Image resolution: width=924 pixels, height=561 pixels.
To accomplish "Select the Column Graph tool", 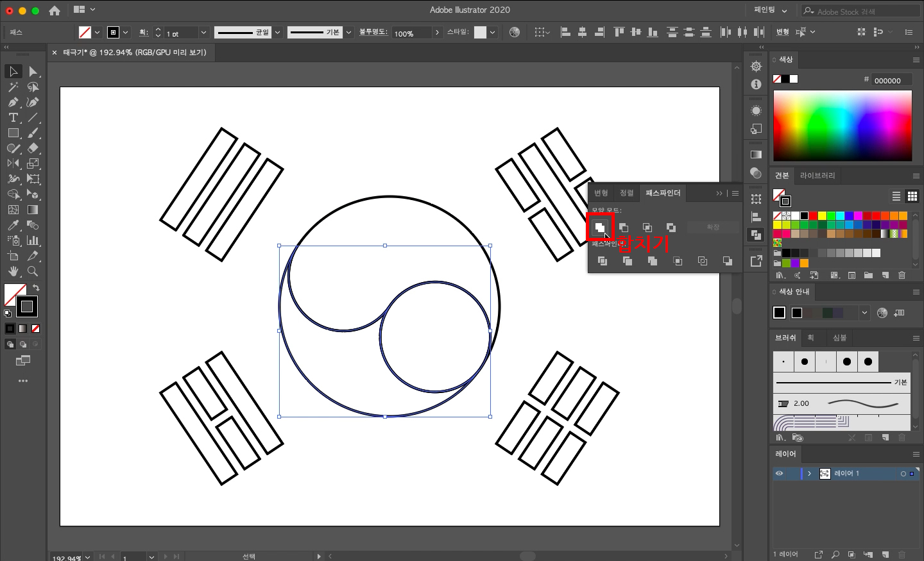I will click(x=33, y=240).
